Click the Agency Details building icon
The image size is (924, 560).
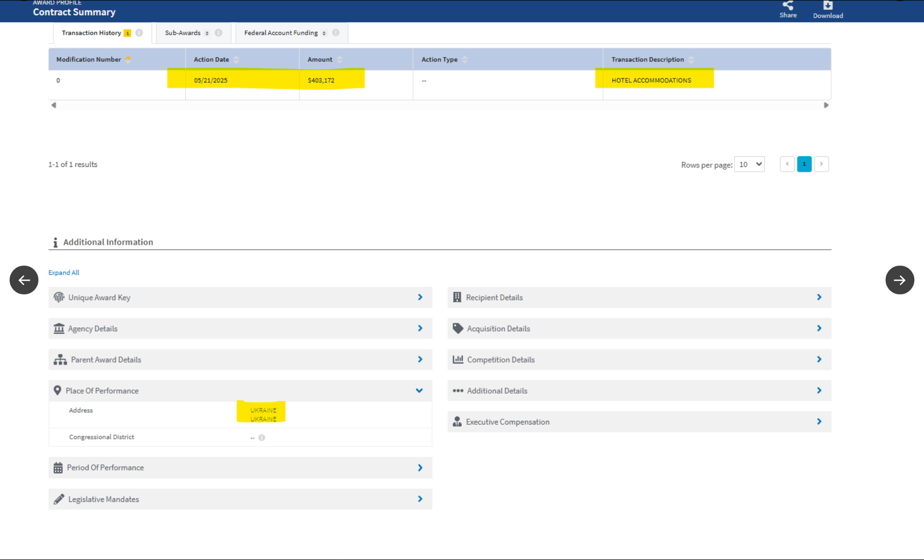coord(59,329)
